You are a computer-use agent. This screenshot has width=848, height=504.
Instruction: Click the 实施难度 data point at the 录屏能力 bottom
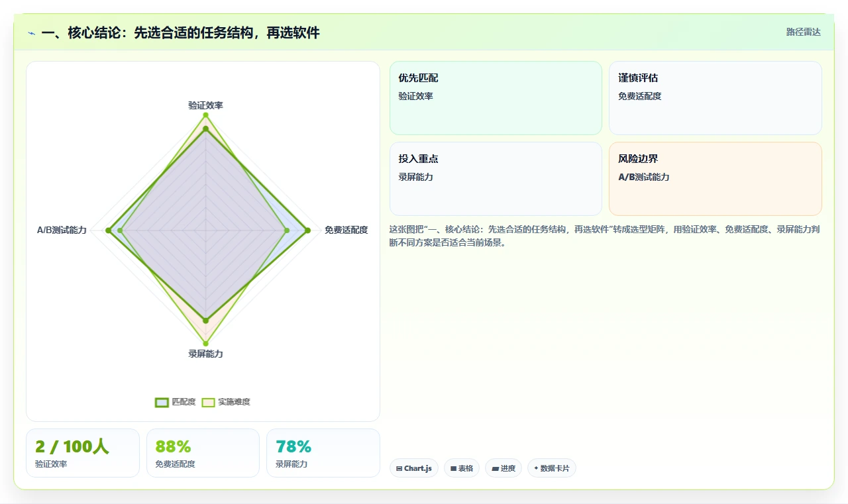tap(205, 344)
